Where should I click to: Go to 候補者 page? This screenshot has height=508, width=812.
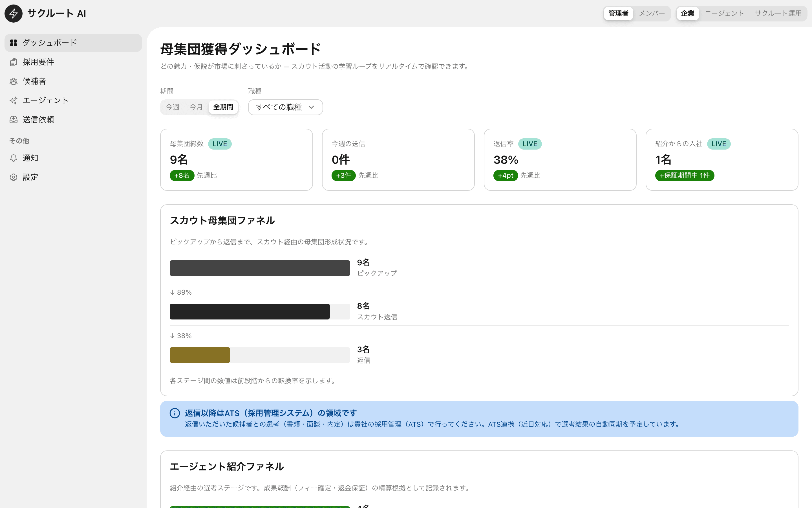point(73,81)
